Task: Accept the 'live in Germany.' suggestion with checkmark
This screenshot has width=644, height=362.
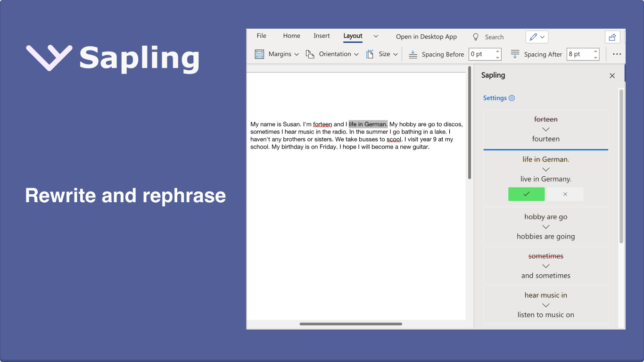Action: 526,194
